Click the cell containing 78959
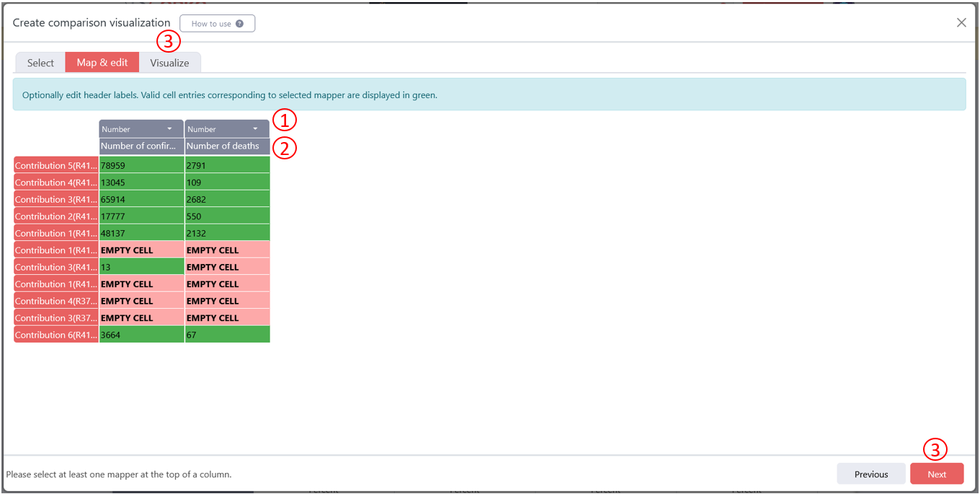The width and height of the screenshot is (980, 494). (141, 165)
